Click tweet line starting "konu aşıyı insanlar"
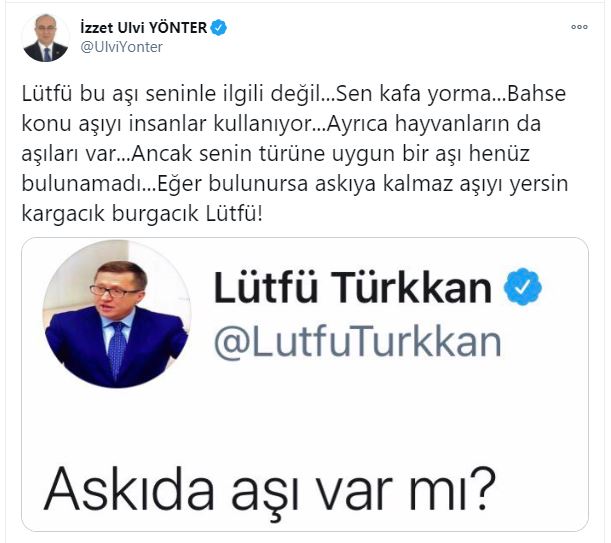Image resolution: width=611 pixels, height=543 pixels. click(281, 124)
